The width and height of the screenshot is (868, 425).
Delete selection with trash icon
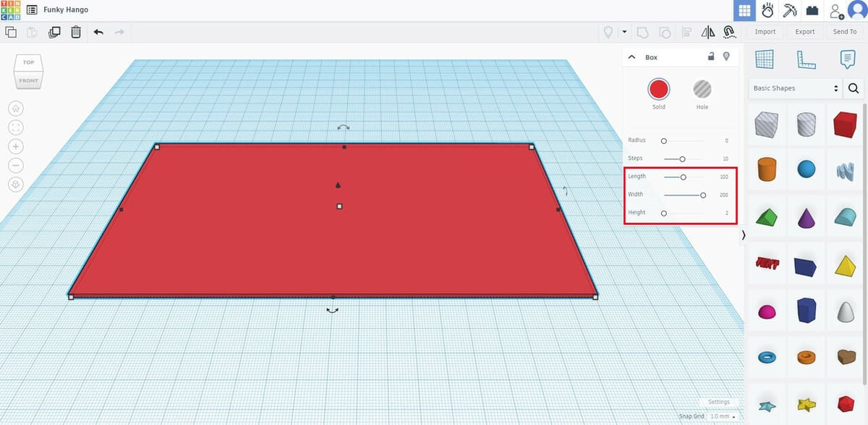(x=76, y=32)
